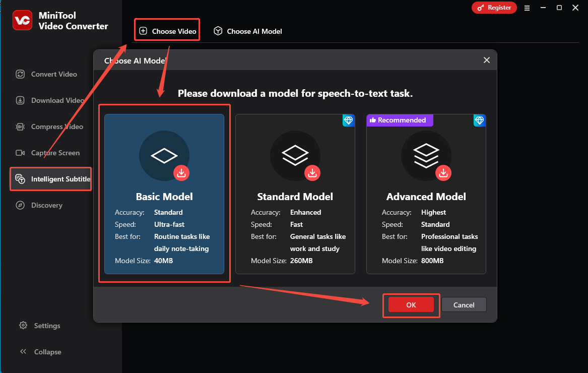Collapse the sidebar with the double-chevron icon
Image resolution: width=588 pixels, height=373 pixels.
(23, 352)
